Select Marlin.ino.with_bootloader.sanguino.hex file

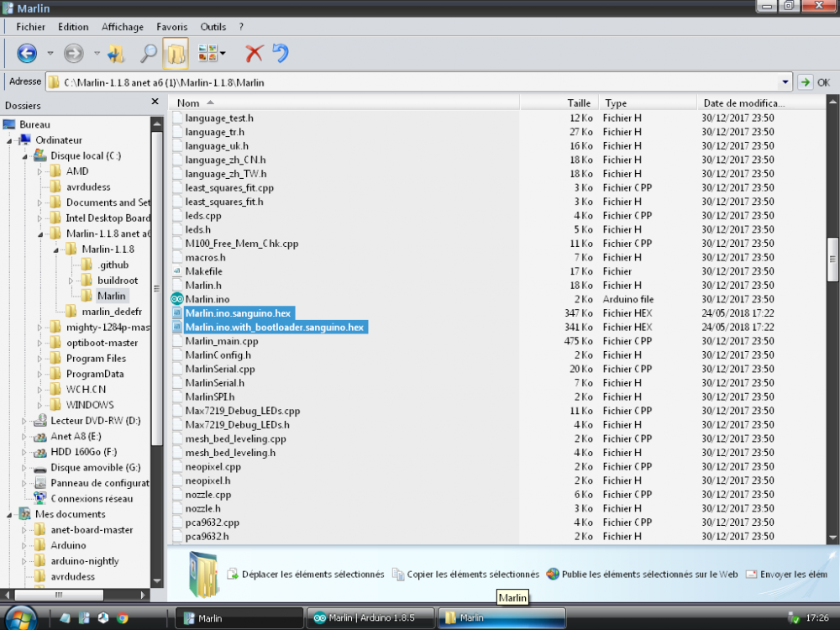pos(275,327)
